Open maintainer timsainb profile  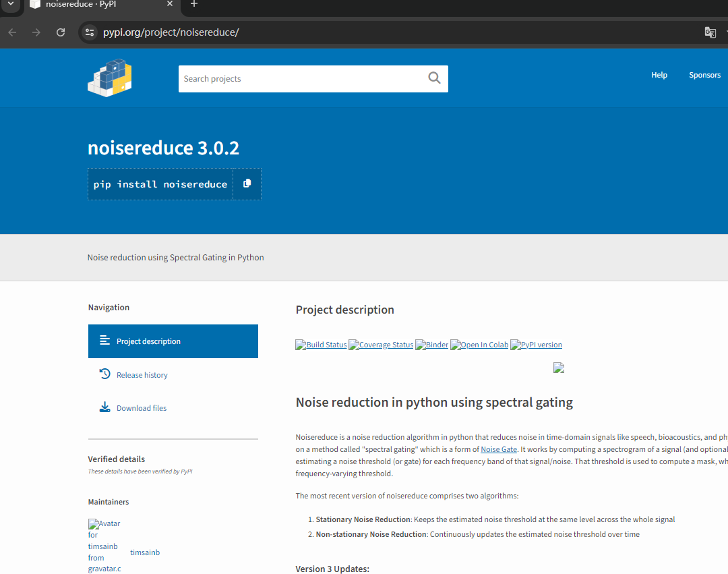tap(145, 552)
